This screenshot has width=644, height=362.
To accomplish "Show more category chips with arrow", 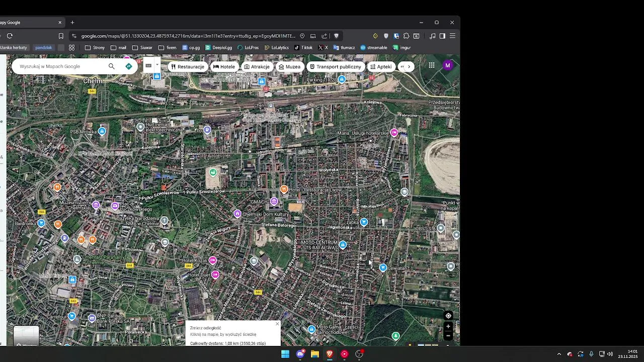I will click(409, 66).
